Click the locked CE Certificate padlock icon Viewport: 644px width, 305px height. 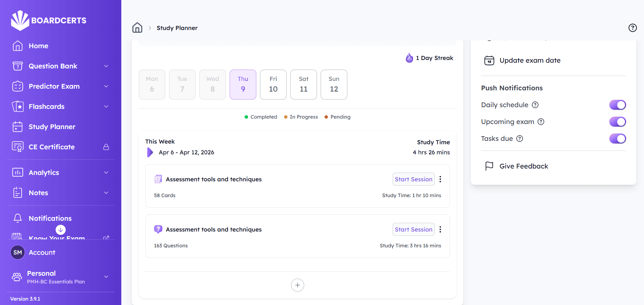106,147
